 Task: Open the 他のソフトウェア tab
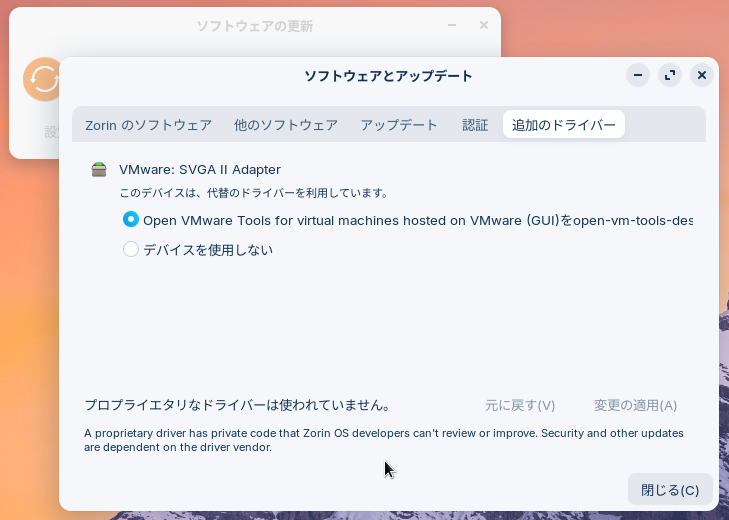(x=286, y=125)
